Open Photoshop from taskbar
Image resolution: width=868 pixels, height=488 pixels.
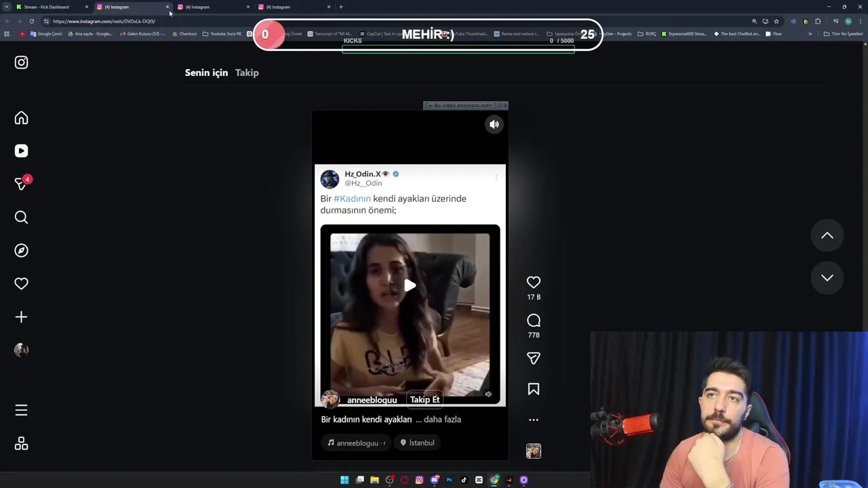449,480
